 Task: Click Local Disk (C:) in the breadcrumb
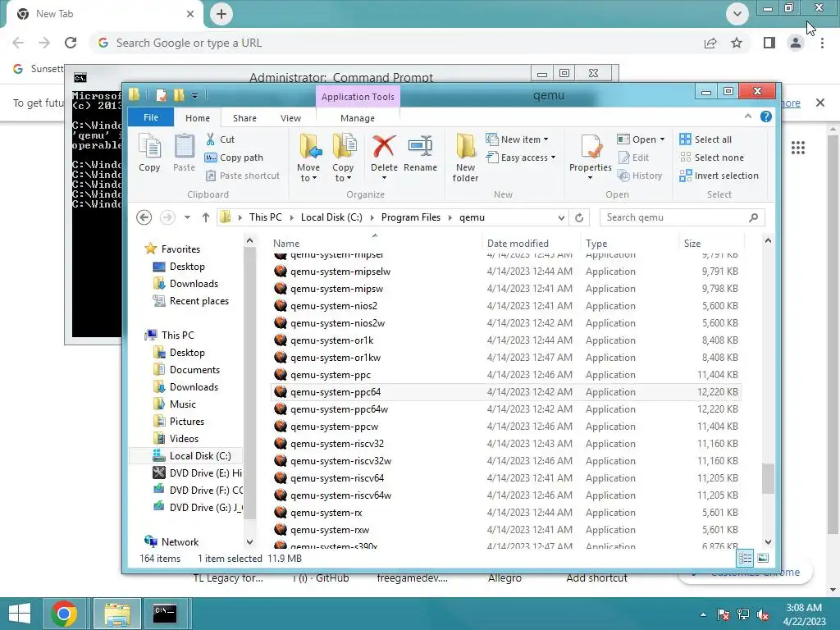click(x=331, y=217)
